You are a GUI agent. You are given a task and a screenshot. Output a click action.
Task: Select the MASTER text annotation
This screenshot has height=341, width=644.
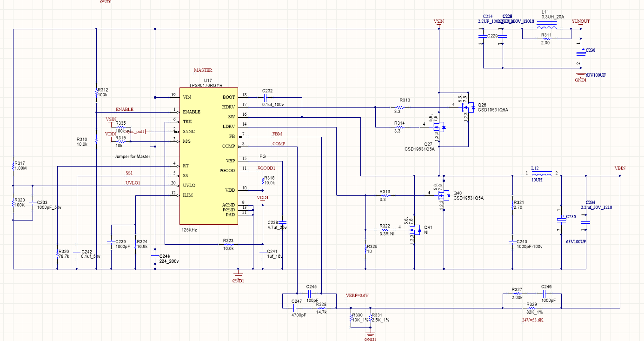(x=203, y=70)
